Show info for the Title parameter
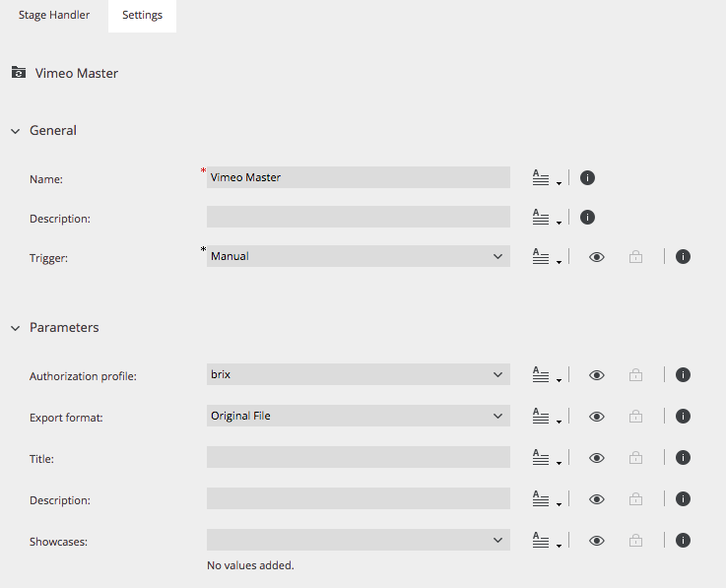Viewport: 726px width, 588px height. 683,457
